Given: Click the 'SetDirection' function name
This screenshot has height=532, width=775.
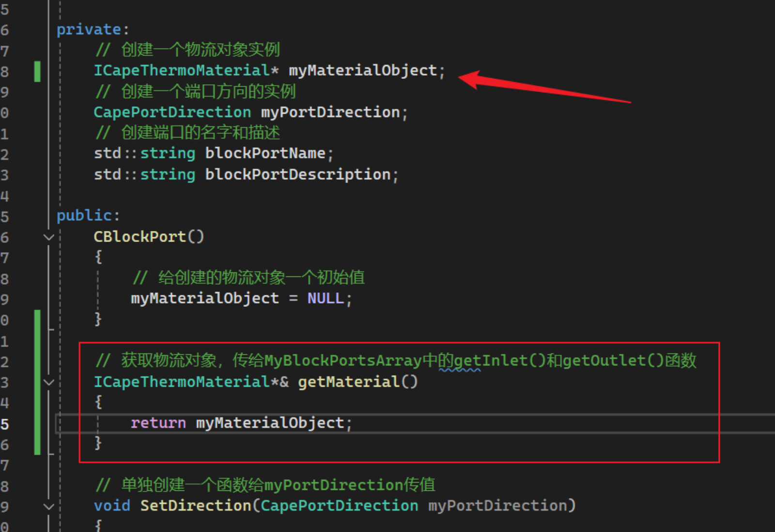Looking at the screenshot, I should 196,506.
